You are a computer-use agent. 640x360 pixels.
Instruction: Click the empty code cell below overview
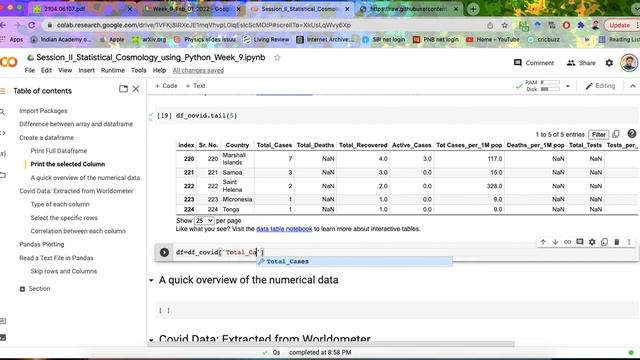point(396,311)
